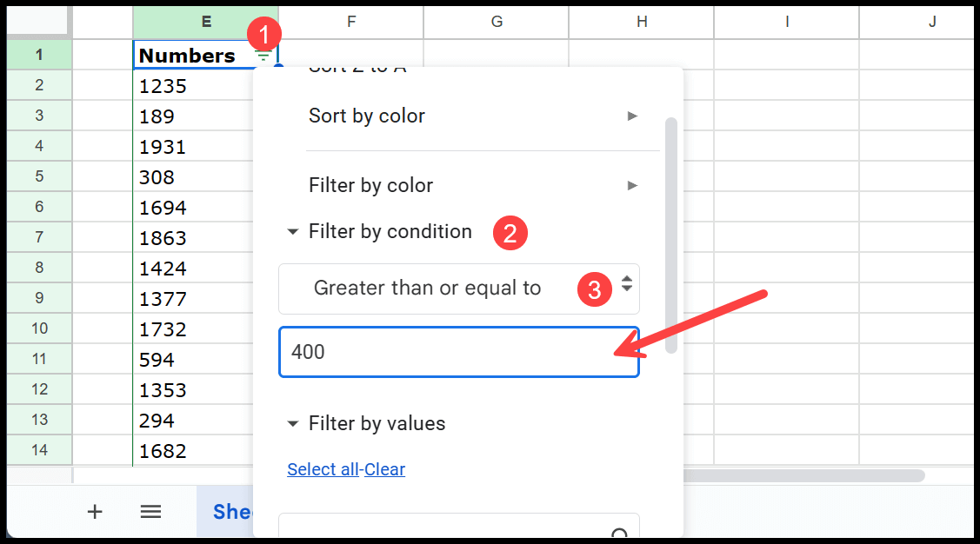Screen dimensions: 980x544
Task: Click the cell containing 594
Action: [x=191, y=360]
